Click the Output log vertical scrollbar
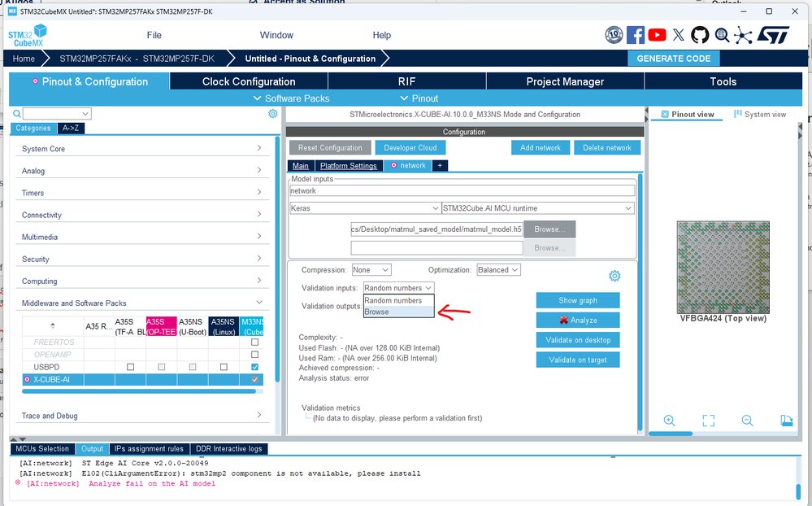 click(798, 491)
